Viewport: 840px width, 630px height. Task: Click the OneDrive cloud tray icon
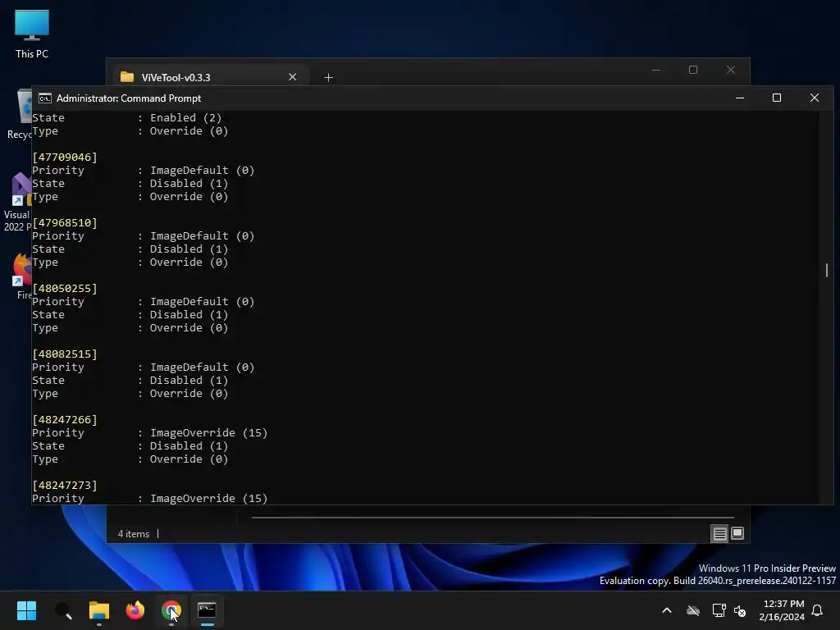693,610
